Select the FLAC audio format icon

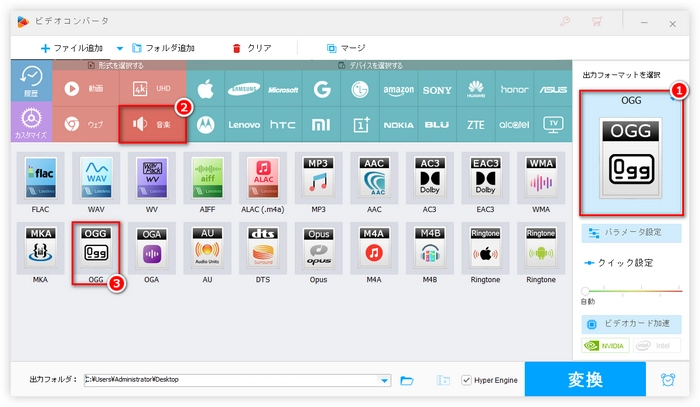pyautogui.click(x=40, y=178)
